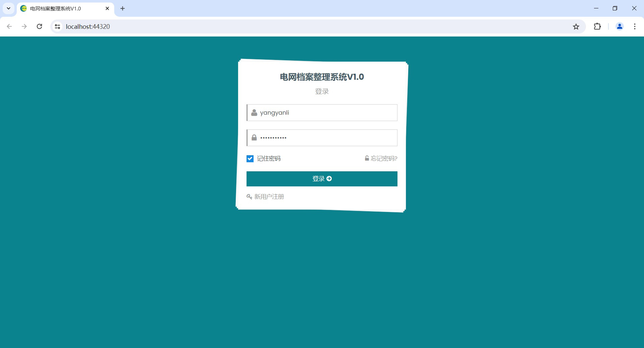Uncheck the 记住密码 checkbox
This screenshot has width=644, height=348.
pos(250,159)
